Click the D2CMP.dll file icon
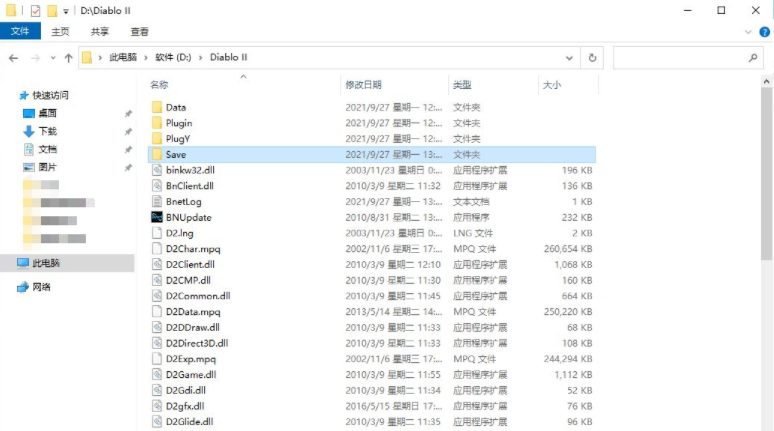Screen dimensions: 774x431 pos(157,280)
